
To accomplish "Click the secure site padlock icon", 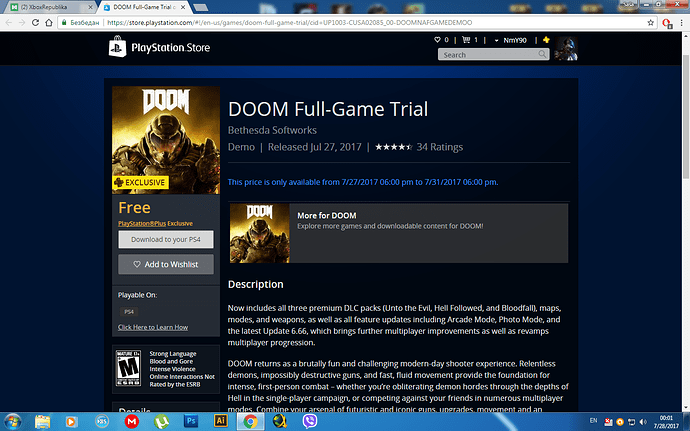I will (64, 22).
